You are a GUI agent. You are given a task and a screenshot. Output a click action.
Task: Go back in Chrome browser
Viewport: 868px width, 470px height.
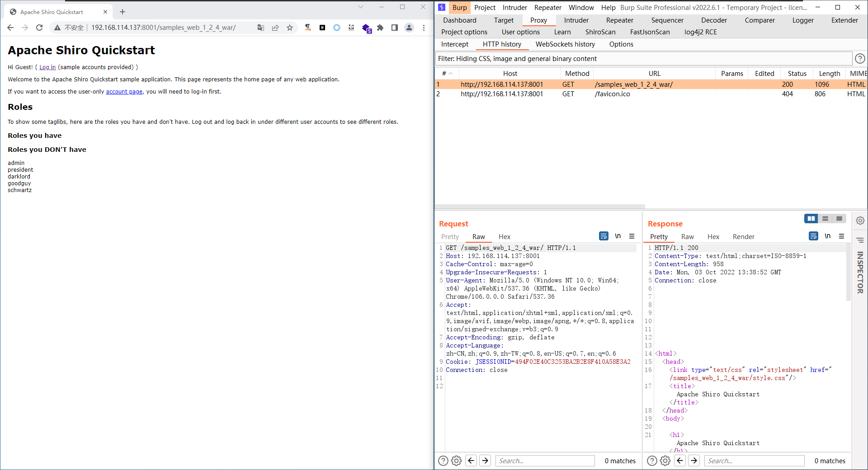[x=10, y=28]
